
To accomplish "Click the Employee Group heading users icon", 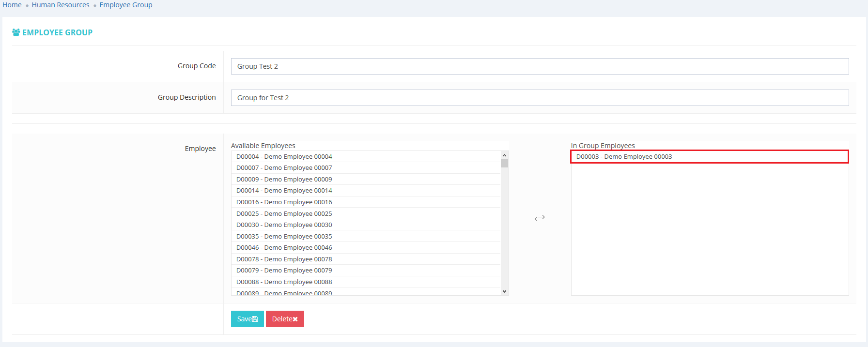I will [16, 32].
